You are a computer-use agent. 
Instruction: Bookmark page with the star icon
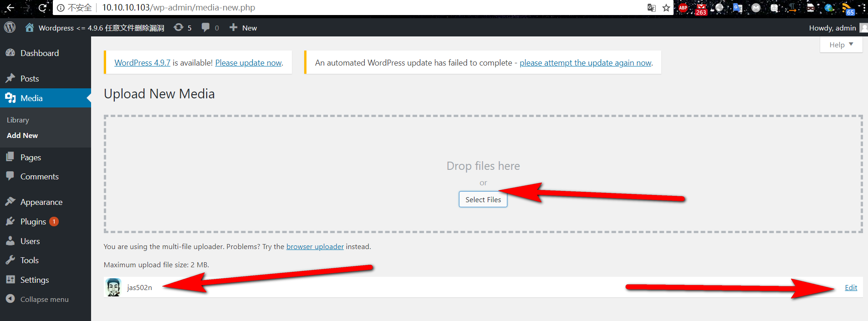(666, 8)
